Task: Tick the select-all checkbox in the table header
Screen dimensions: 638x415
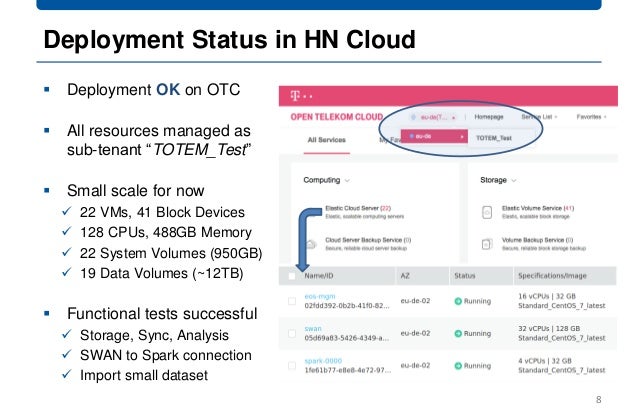Action: click(x=292, y=276)
